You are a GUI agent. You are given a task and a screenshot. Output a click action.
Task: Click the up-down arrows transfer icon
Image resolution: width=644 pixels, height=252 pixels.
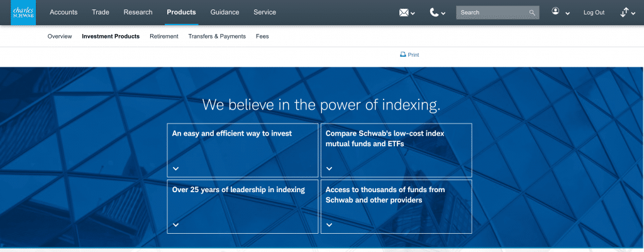point(625,13)
